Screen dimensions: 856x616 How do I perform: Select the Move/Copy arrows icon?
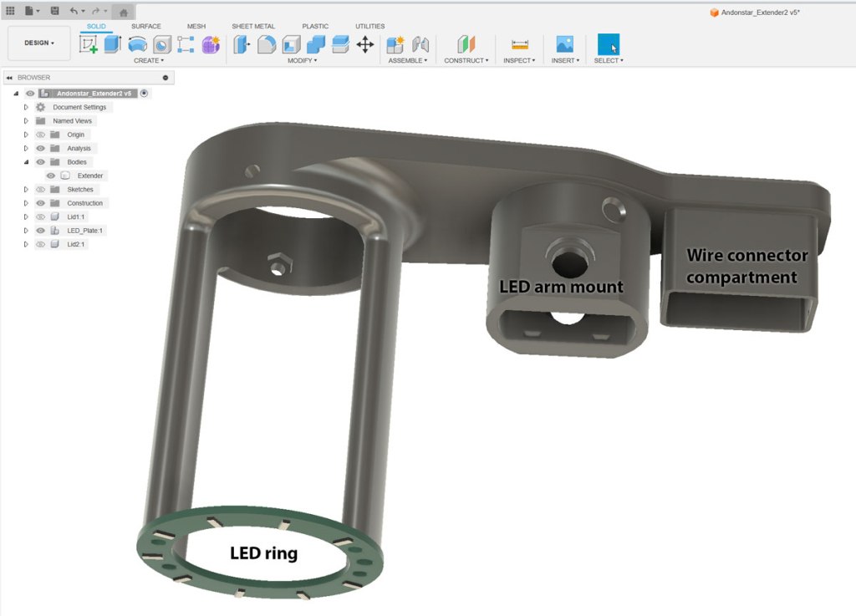click(365, 44)
